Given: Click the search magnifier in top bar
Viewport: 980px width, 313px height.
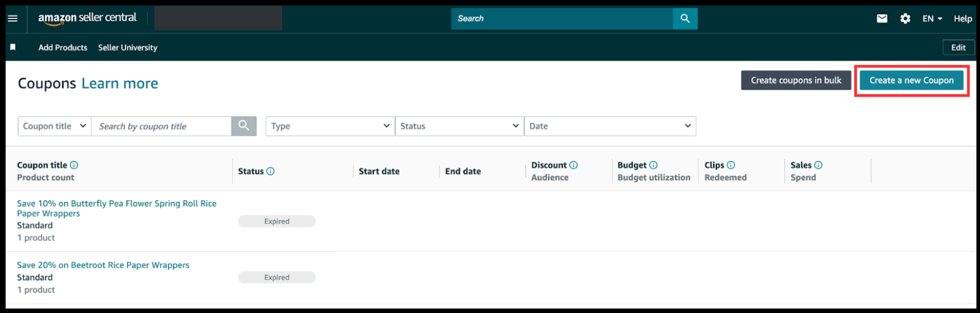Looking at the screenshot, I should point(685,18).
